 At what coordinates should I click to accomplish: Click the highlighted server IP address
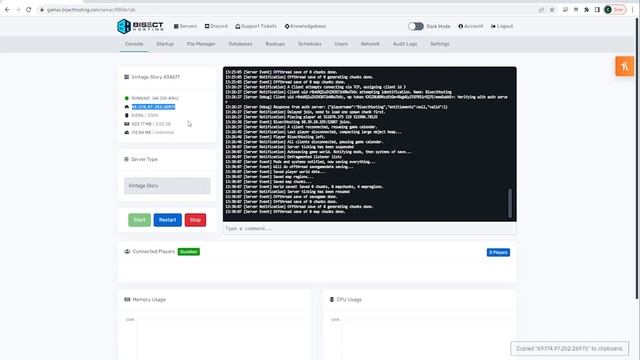point(153,107)
